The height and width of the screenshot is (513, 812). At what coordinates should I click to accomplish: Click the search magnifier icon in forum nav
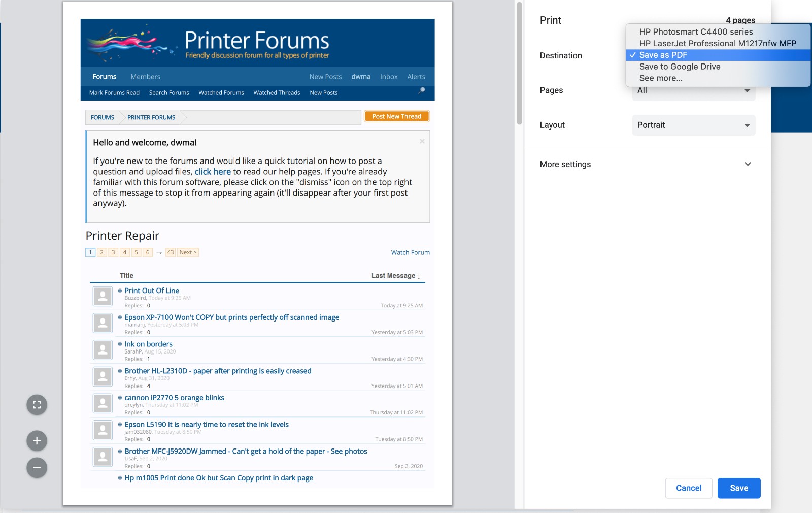pyautogui.click(x=422, y=90)
